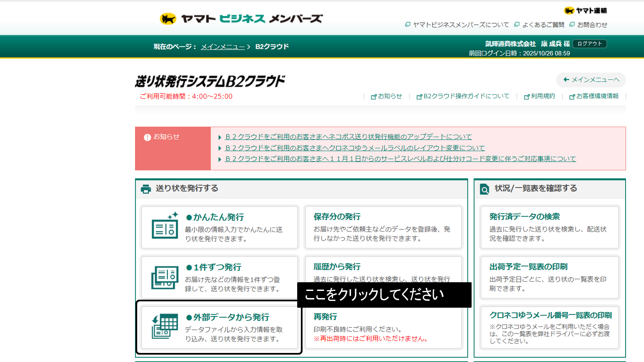Open よくあるご質問 in the top menu

(x=543, y=25)
